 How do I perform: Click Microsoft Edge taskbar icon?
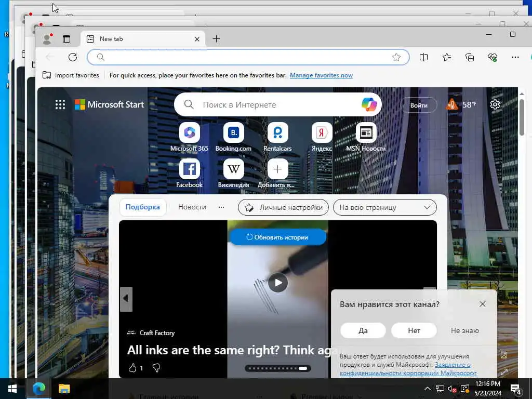click(x=38, y=389)
